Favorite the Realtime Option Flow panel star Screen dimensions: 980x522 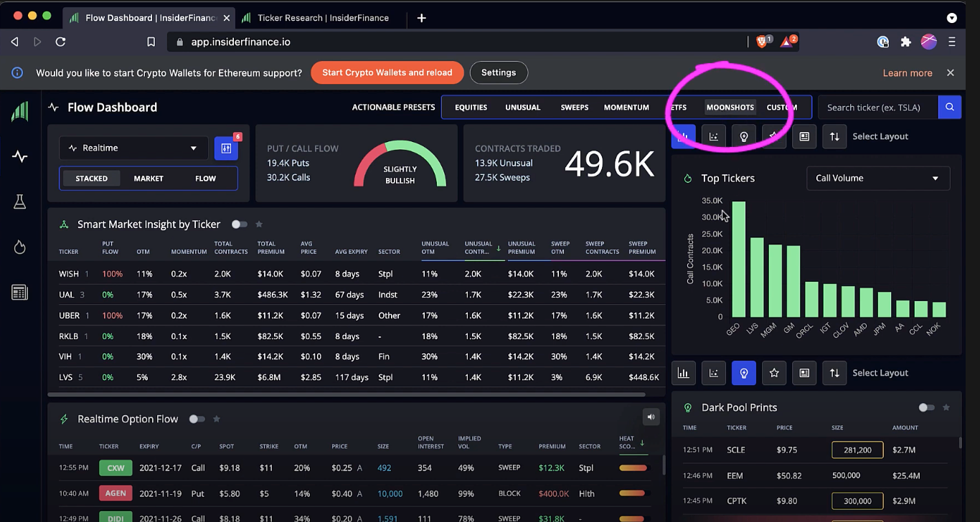pyautogui.click(x=217, y=419)
